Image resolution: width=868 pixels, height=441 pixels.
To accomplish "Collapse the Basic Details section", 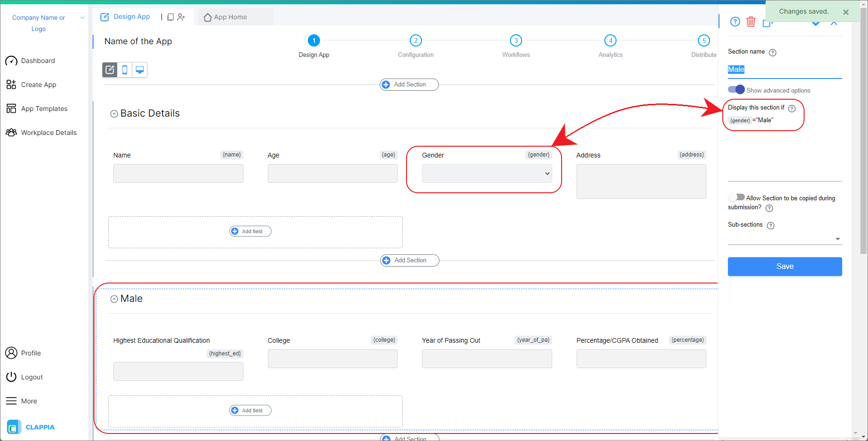I will tap(114, 113).
